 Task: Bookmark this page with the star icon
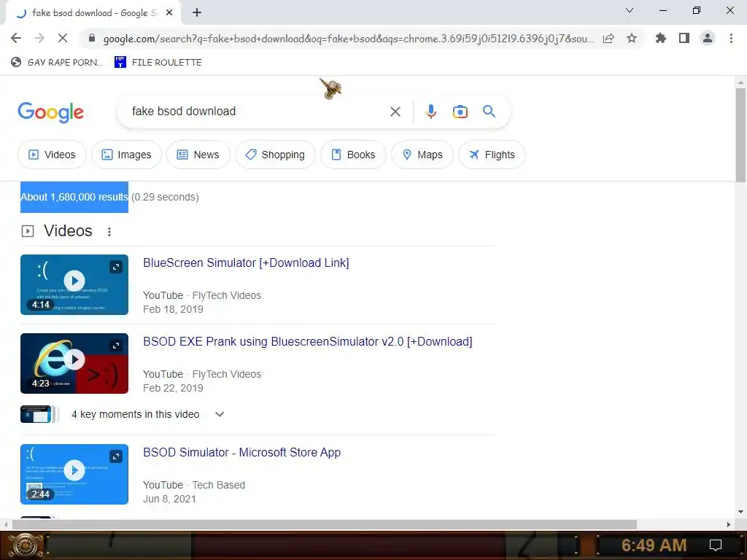pos(632,38)
